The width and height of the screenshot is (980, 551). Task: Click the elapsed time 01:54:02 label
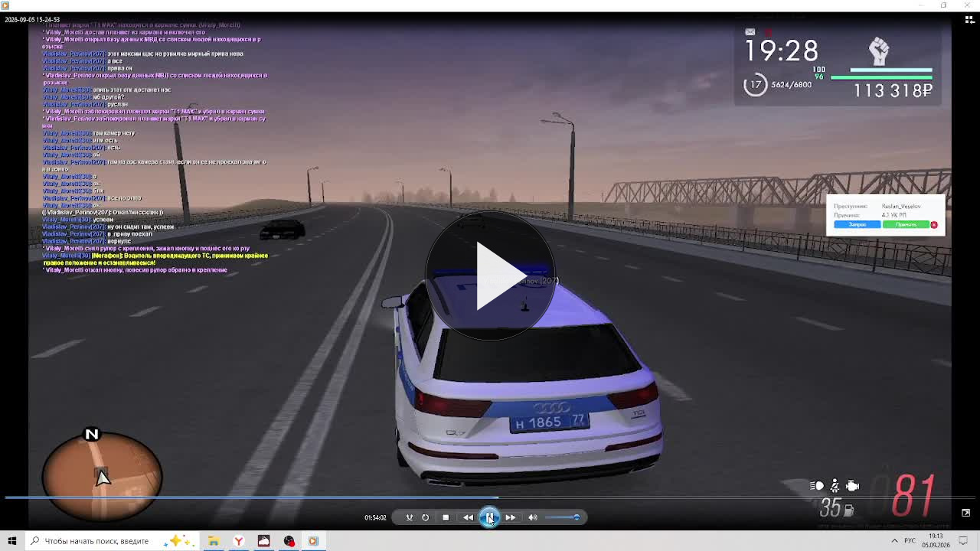(x=375, y=518)
